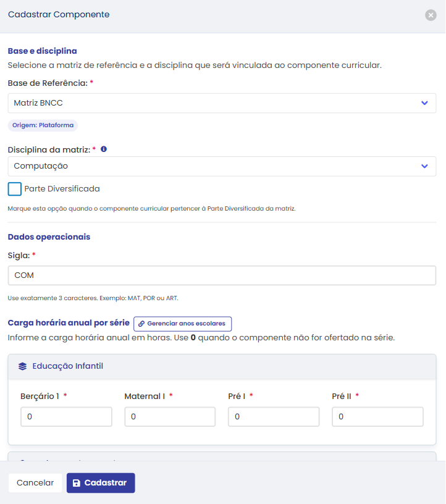The image size is (446, 504).
Task: Click the Origem: Plataforma badge
Action: point(43,125)
